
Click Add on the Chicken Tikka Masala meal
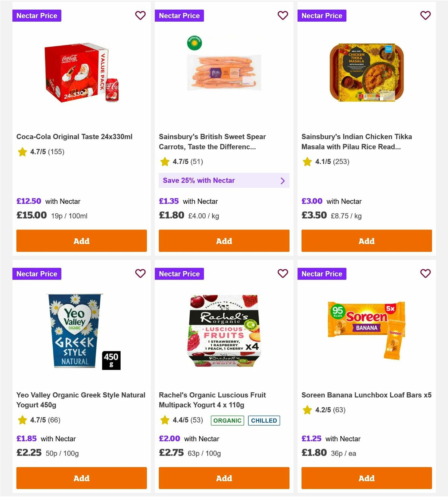366,241
